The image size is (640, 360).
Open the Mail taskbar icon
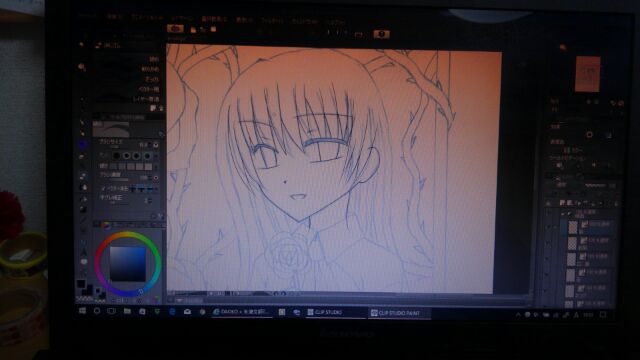(x=187, y=312)
